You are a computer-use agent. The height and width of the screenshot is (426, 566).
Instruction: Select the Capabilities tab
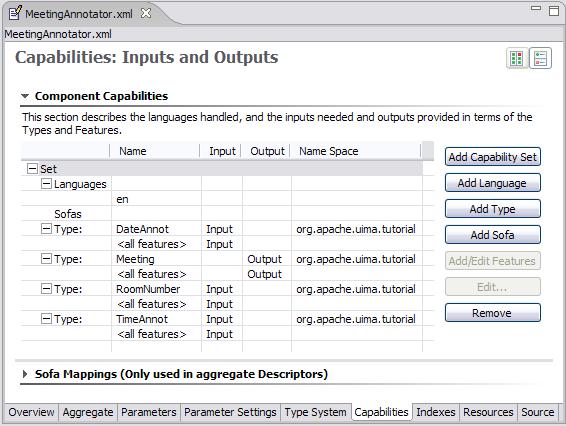(381, 412)
